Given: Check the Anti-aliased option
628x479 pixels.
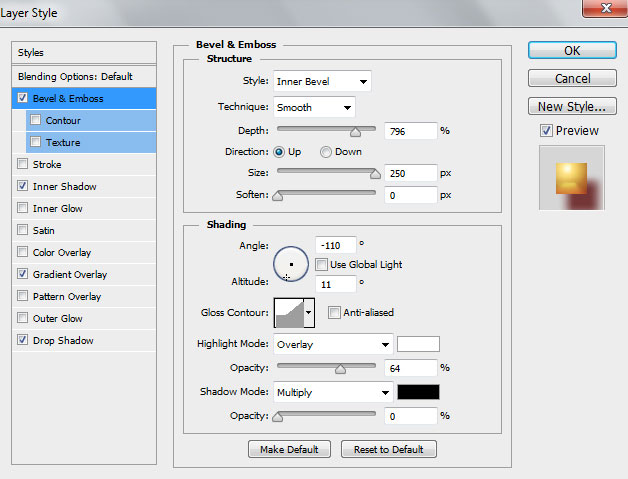Looking at the screenshot, I should (334, 312).
